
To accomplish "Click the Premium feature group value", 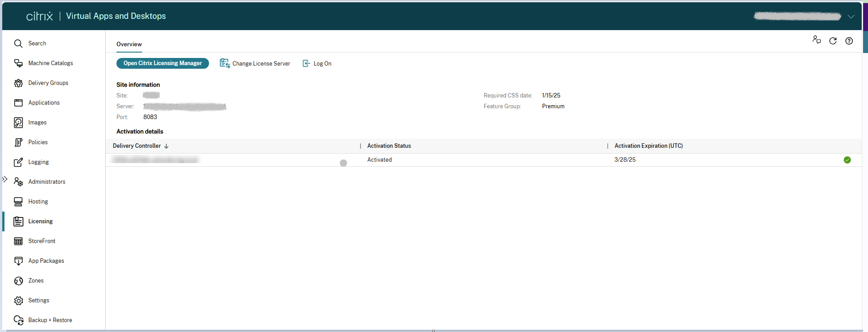I will tap(553, 106).
